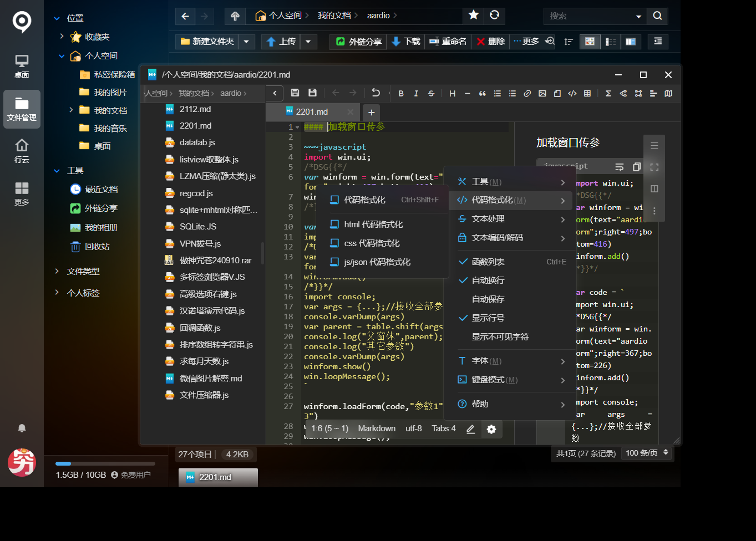This screenshot has width=756, height=541.
Task: Open the 100 条/页 page size selector
Action: pos(647,453)
